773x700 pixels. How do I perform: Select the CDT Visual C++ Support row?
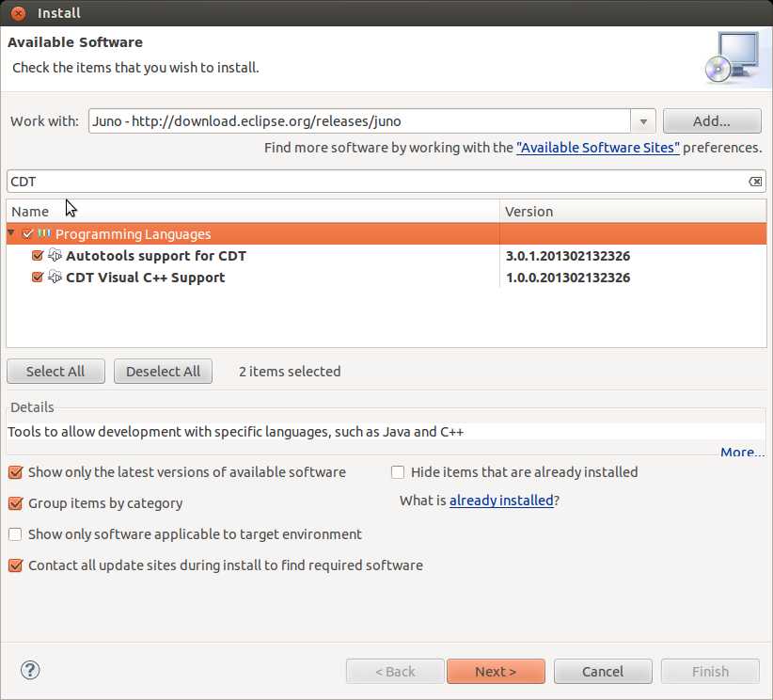[386, 277]
